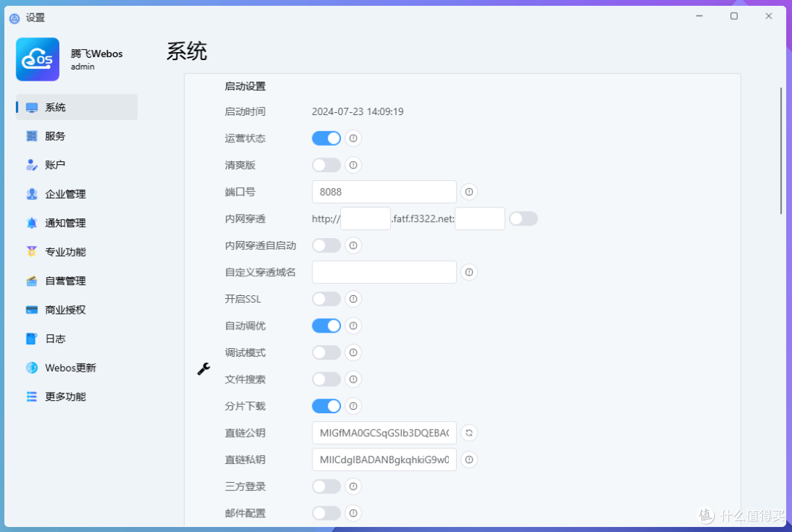The width and height of the screenshot is (792, 532).
Task: Disable the 运营状态 toggle
Action: click(326, 138)
